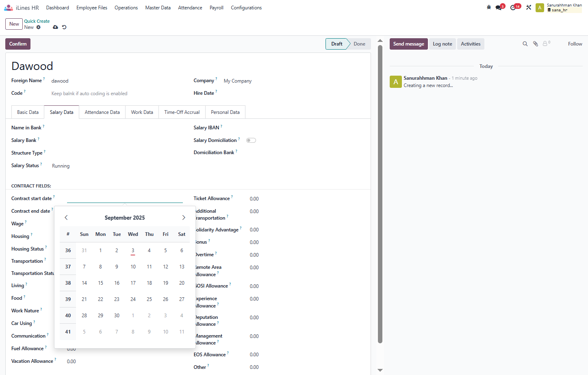The height and width of the screenshot is (375, 588).
Task: Open the Salary Bank dropdown field
Action: tap(117, 140)
